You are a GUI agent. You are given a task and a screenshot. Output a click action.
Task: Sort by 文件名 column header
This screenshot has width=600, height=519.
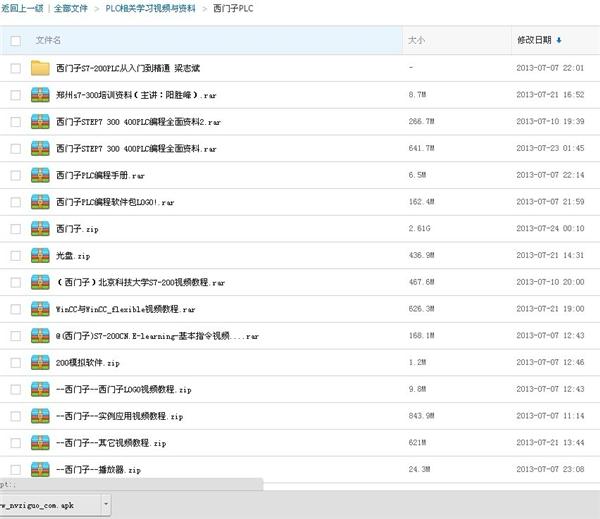point(48,40)
